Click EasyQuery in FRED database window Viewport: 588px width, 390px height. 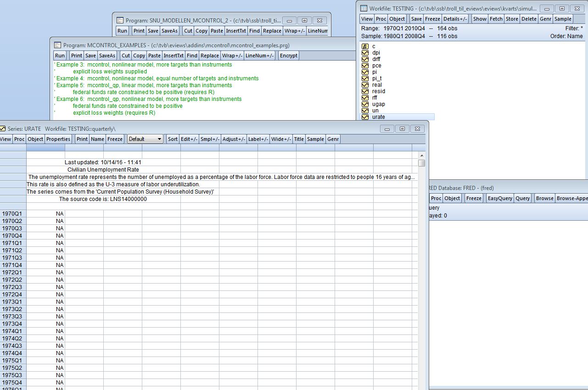pyautogui.click(x=499, y=198)
